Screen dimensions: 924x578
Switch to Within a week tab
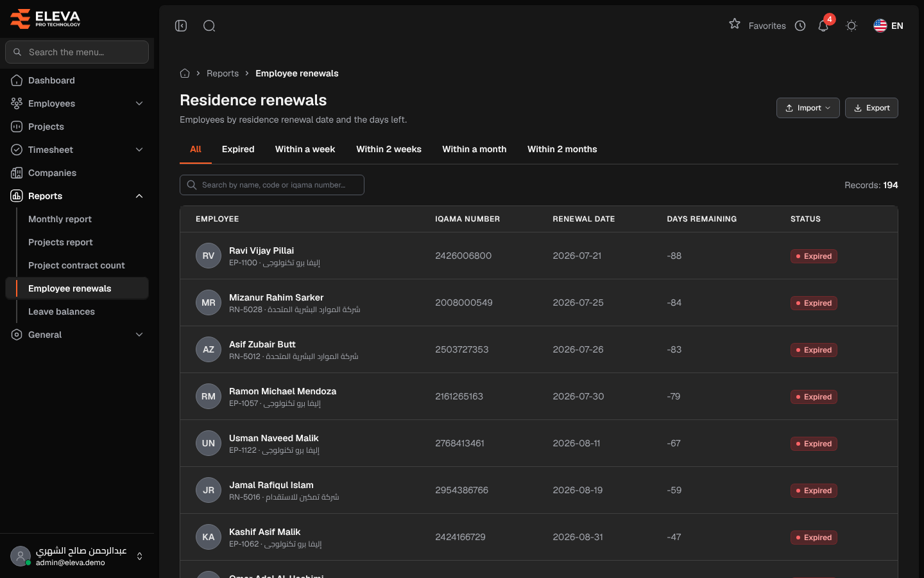305,149
